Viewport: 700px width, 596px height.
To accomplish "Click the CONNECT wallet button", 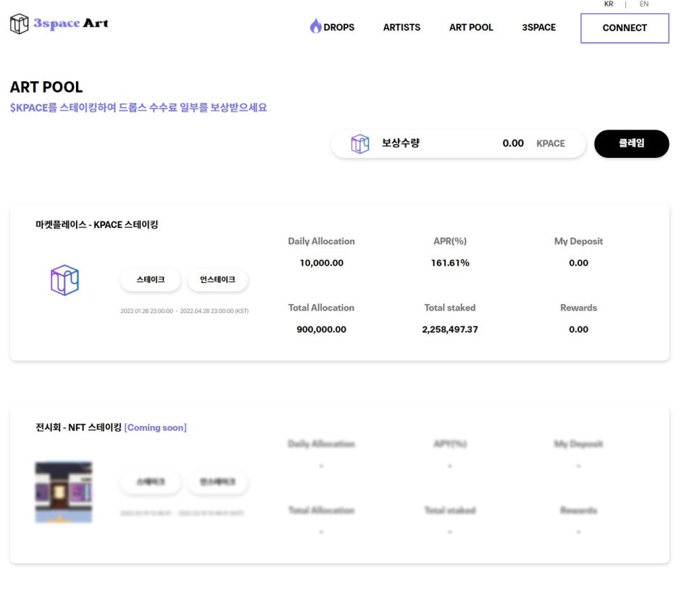I will (x=625, y=28).
